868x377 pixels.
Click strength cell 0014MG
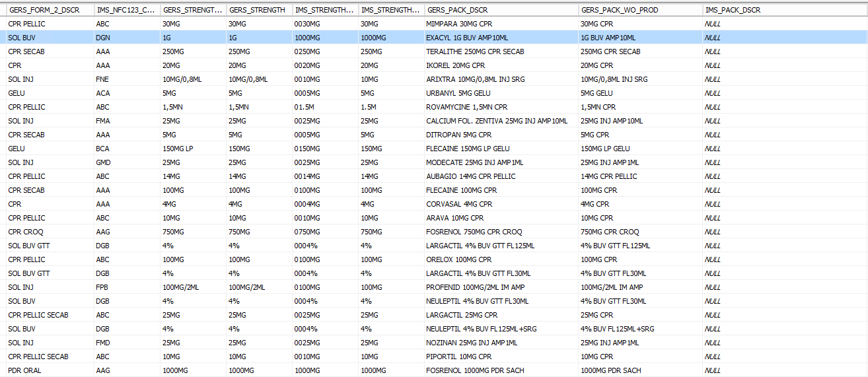coord(325,176)
